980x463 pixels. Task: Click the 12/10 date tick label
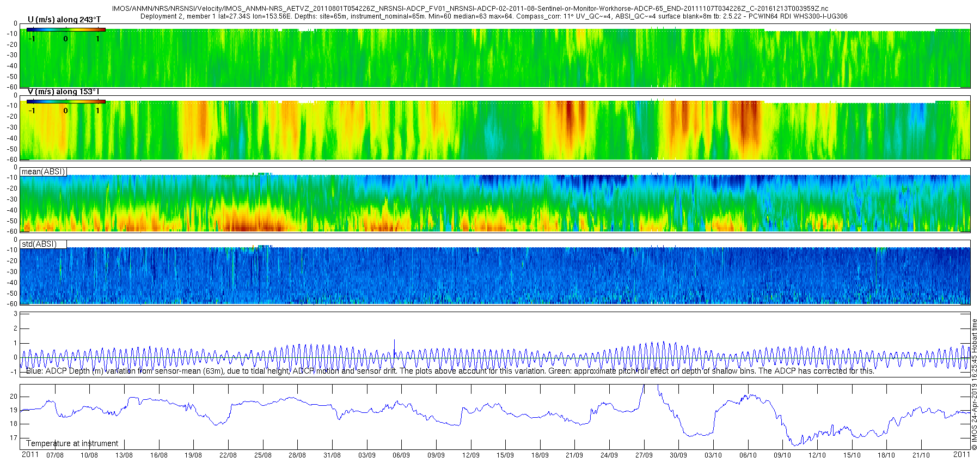[817, 455]
